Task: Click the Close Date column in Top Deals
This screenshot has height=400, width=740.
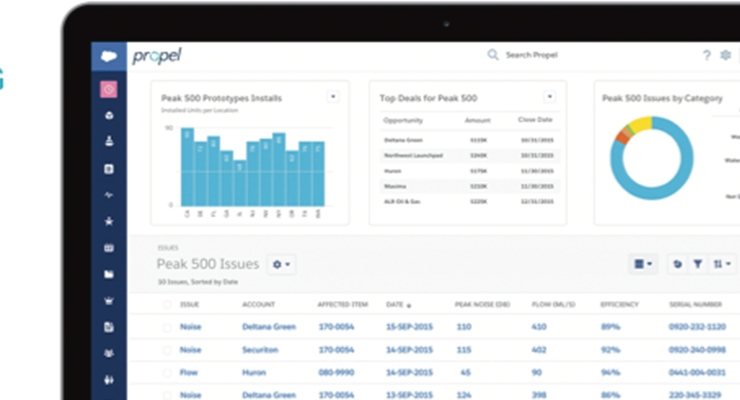Action: click(x=535, y=120)
